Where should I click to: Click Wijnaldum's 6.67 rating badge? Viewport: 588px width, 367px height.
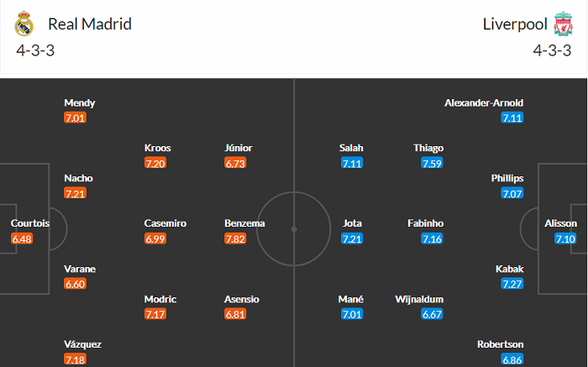[433, 314]
